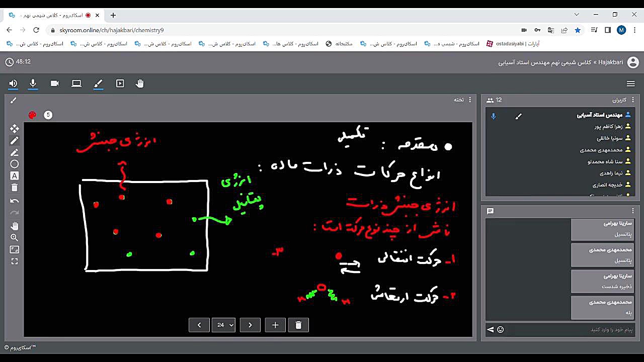
Task: Open the page number 24 dropdown
Action: 223,325
